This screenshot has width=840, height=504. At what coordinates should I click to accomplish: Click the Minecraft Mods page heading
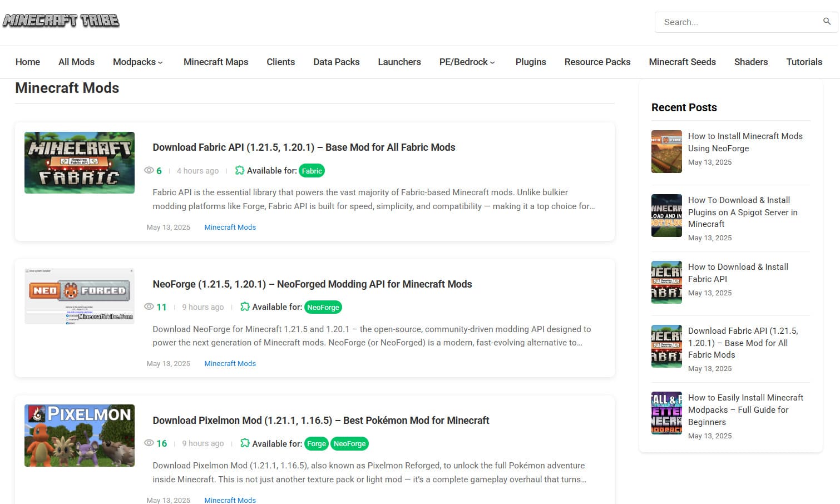point(67,88)
